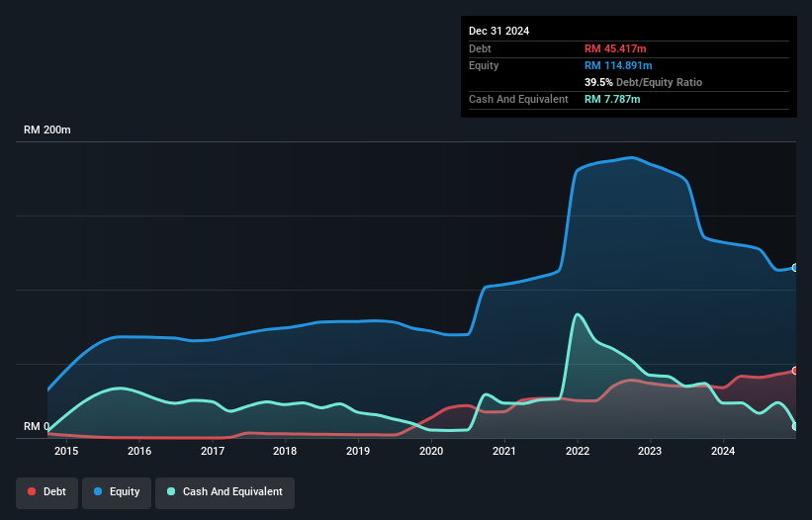Screen dimensions: 812x520
Task: Click the 2016 x-axis label
Action: coord(139,451)
